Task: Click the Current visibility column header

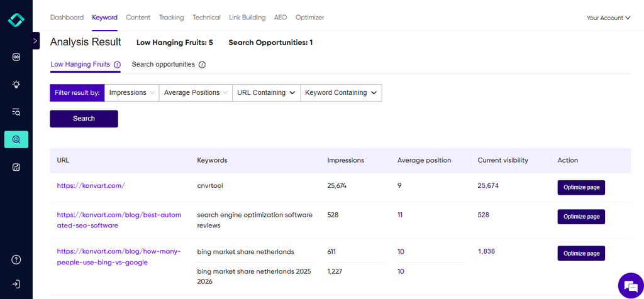Action: 502,160
